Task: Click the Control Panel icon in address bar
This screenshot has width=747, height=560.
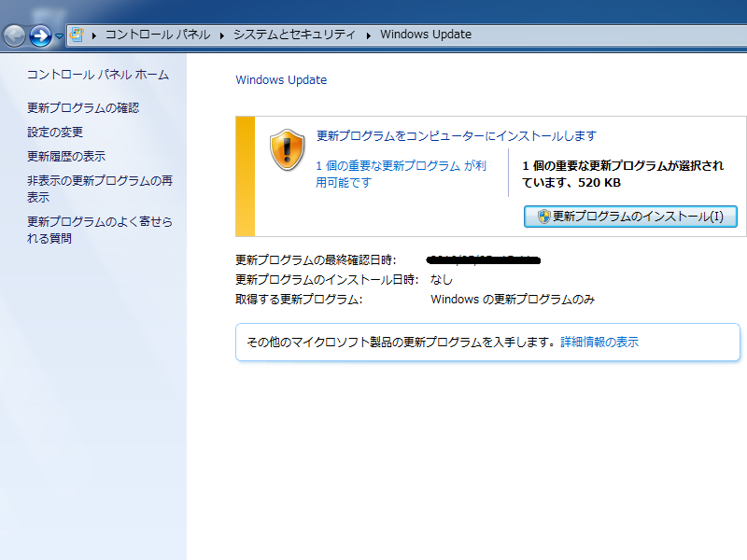Action: coord(77,35)
